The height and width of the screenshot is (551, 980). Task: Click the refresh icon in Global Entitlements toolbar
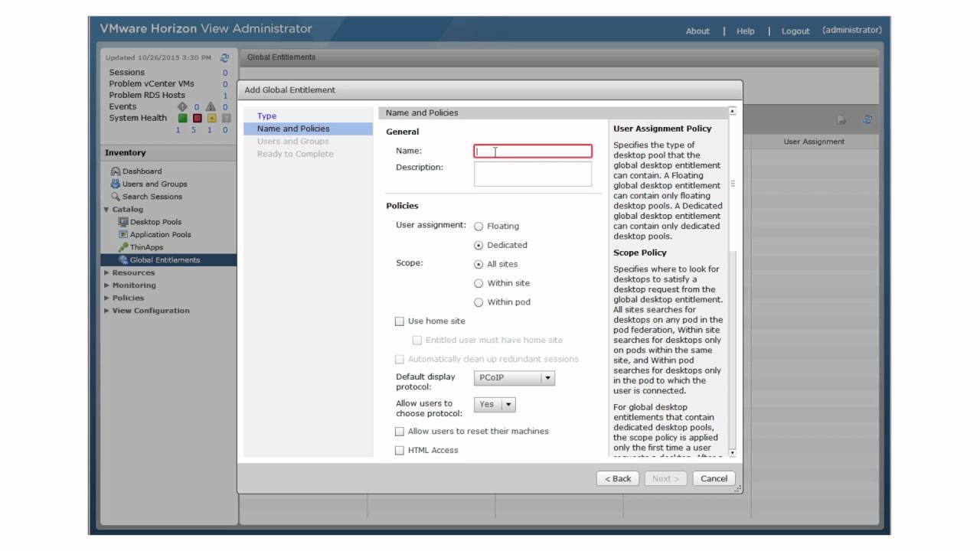click(867, 120)
